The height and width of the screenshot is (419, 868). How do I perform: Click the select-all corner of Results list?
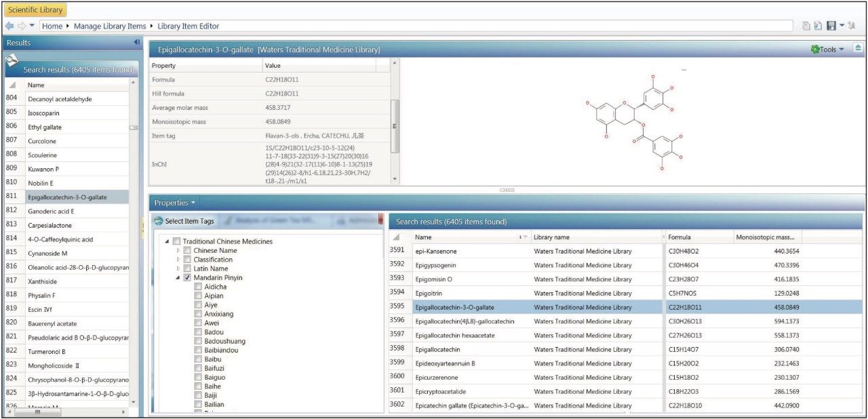pyautogui.click(x=12, y=85)
